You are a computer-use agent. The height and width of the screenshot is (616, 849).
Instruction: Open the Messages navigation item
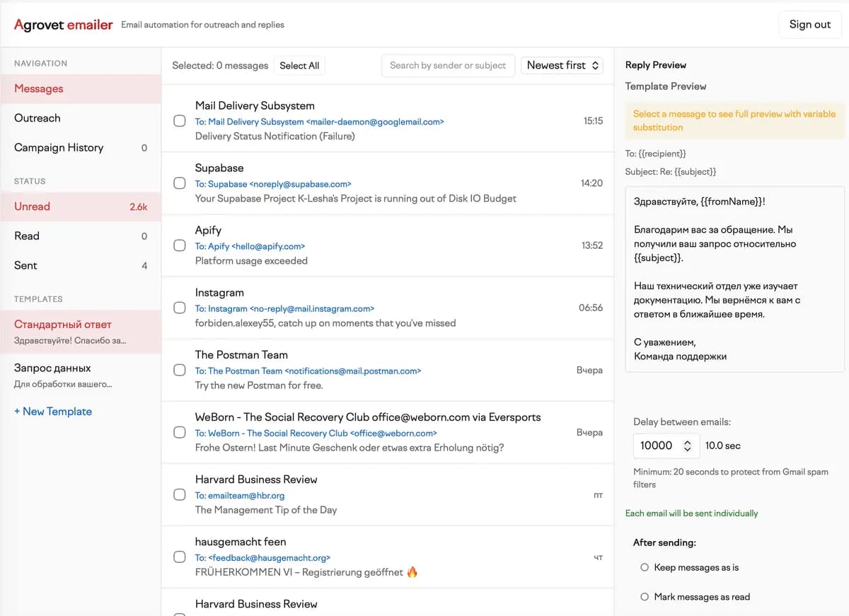tap(81, 88)
